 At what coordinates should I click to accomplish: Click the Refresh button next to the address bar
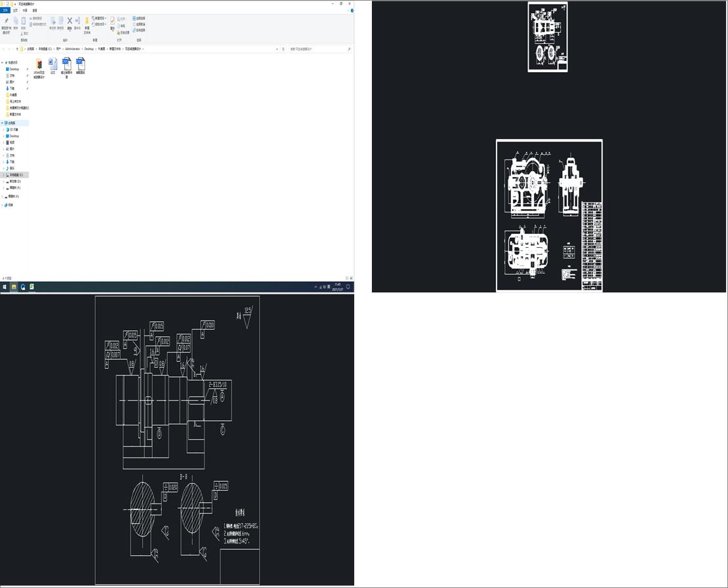pos(283,49)
